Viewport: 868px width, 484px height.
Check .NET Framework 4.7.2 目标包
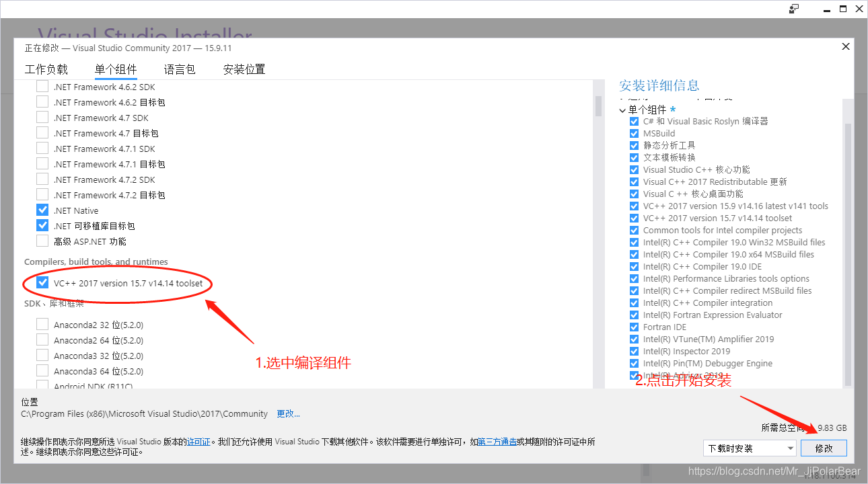[42, 195]
